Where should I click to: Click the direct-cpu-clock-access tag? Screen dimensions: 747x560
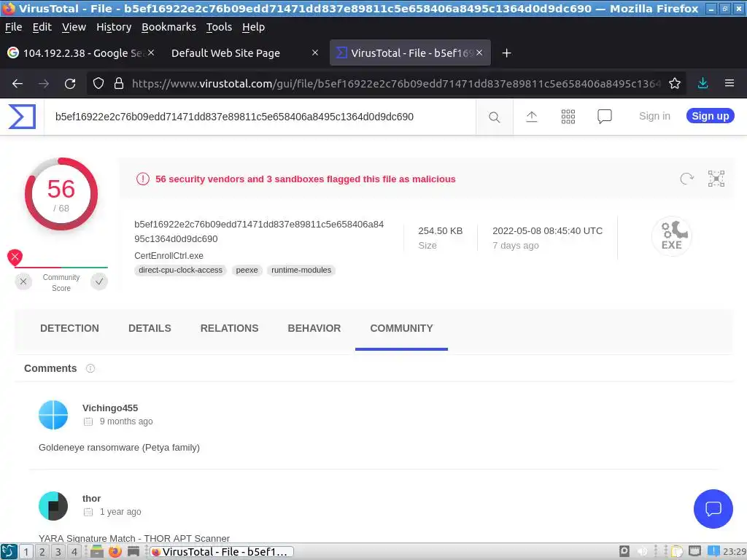181,270
